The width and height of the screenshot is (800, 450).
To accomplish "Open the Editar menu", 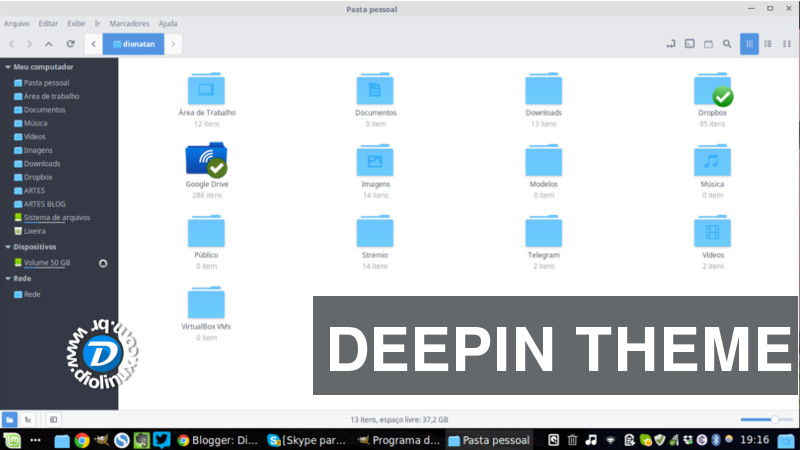I will 48,23.
